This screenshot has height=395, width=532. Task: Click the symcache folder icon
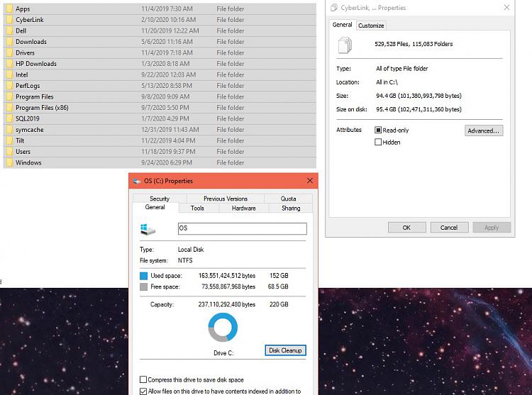[9, 130]
